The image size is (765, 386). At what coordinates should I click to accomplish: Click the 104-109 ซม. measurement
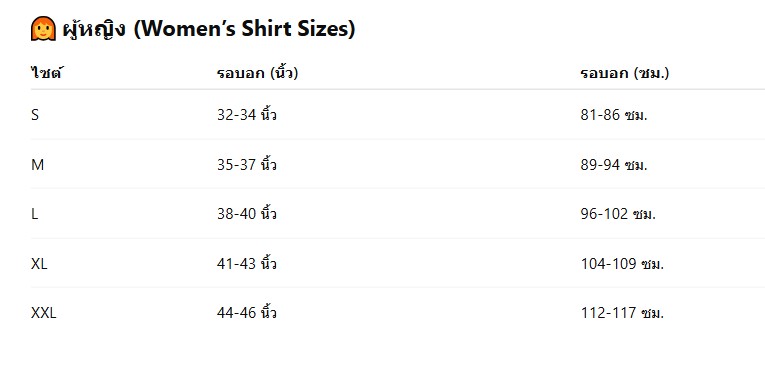click(x=622, y=264)
